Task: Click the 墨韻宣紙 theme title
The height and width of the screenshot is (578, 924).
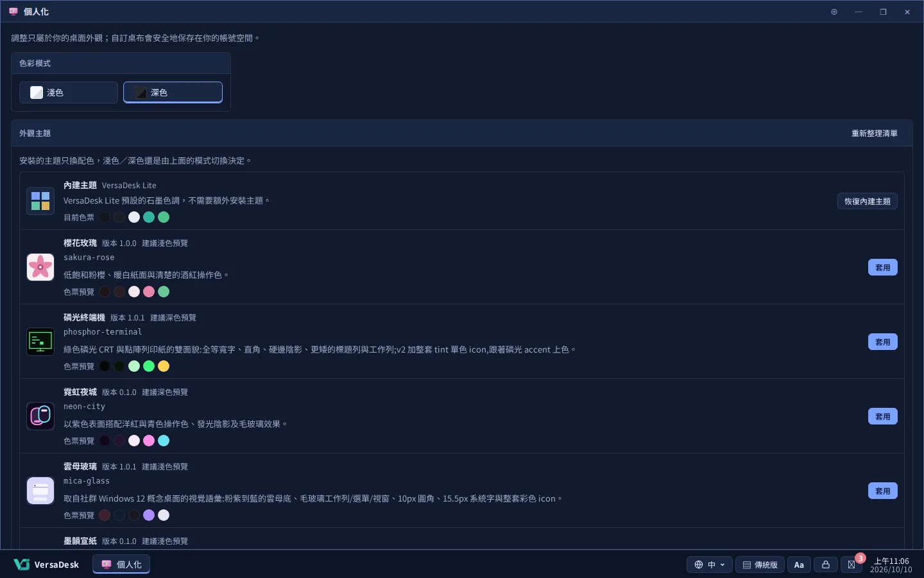Action: [x=80, y=541]
